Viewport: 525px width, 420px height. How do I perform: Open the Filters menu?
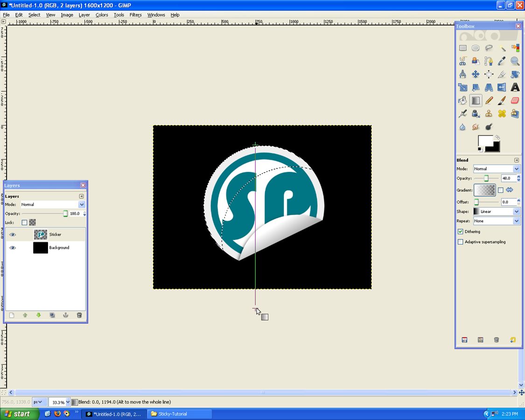click(x=136, y=15)
